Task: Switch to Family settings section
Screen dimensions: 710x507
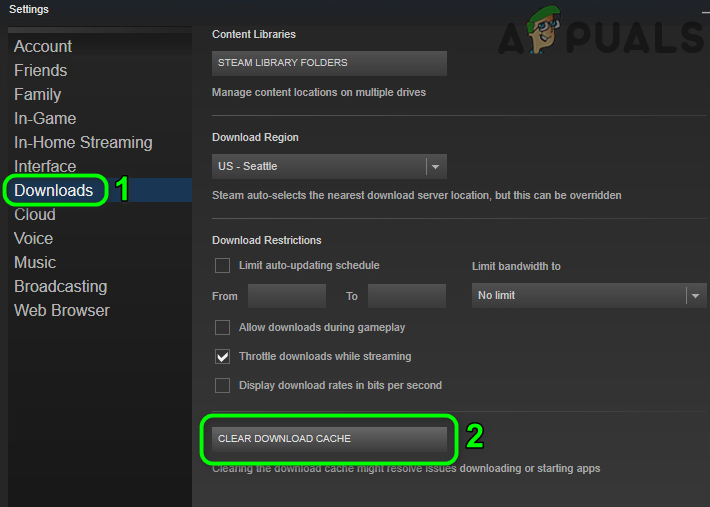Action: pyautogui.click(x=38, y=94)
